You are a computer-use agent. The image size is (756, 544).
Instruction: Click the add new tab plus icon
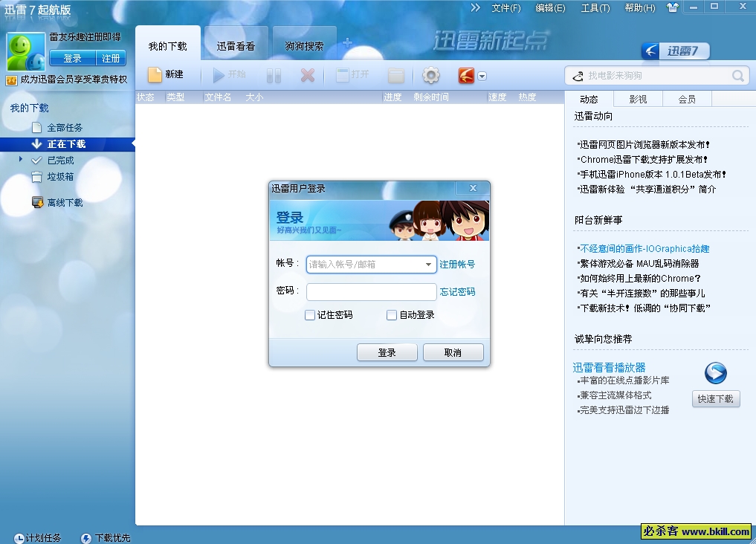(347, 43)
